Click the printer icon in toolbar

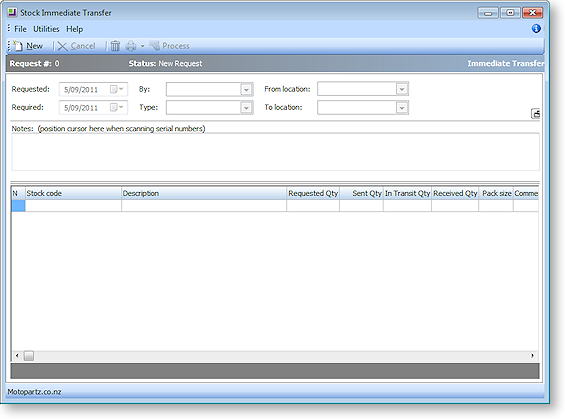[131, 46]
